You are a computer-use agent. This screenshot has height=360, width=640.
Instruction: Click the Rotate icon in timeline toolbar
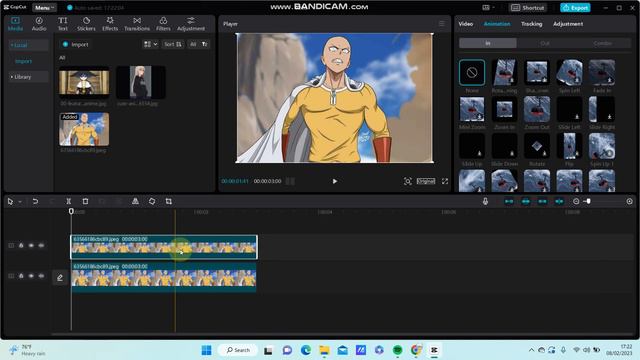[x=152, y=201]
